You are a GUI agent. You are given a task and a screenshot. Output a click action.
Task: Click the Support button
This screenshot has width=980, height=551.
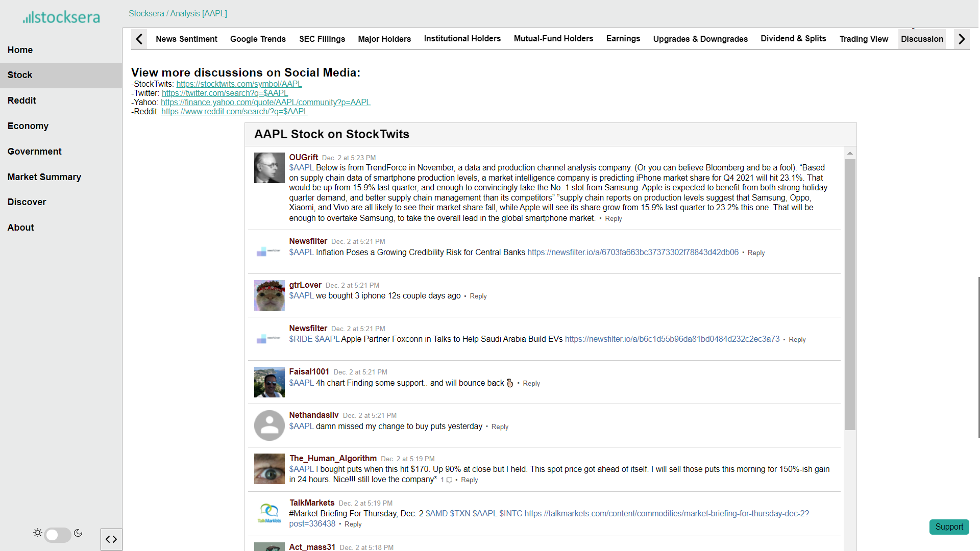949,527
